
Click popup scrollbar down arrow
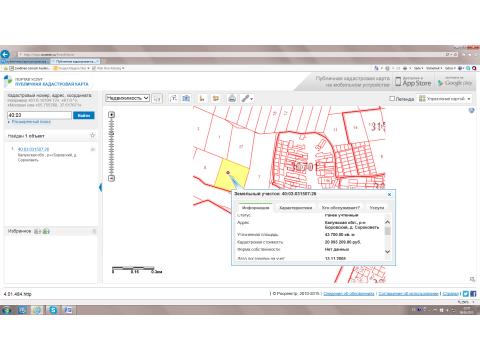(x=387, y=251)
